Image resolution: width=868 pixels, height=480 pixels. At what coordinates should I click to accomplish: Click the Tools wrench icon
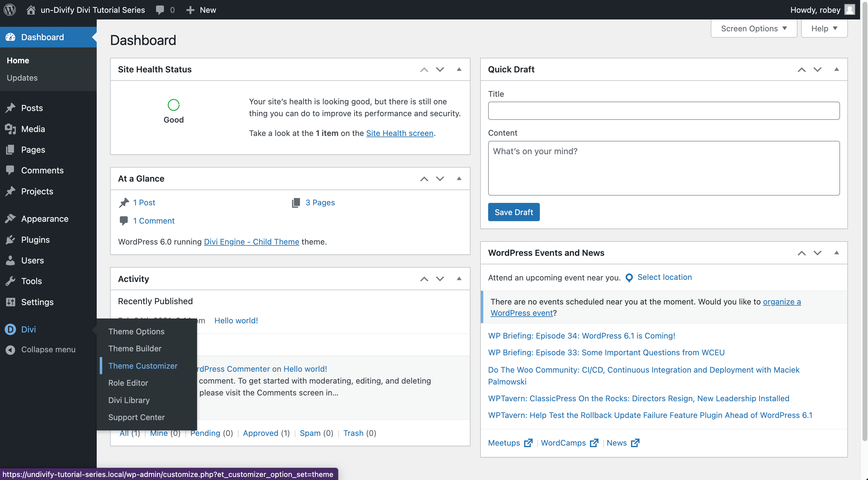(10, 281)
